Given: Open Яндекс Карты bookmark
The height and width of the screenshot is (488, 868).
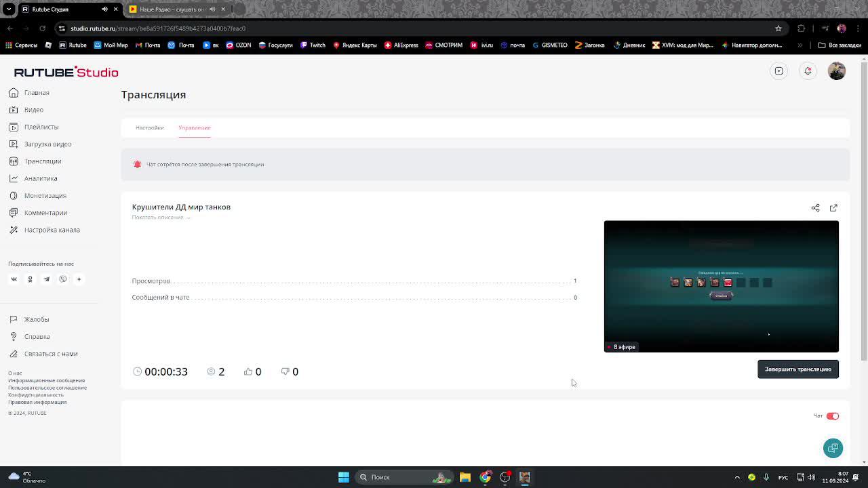Looking at the screenshot, I should [355, 45].
